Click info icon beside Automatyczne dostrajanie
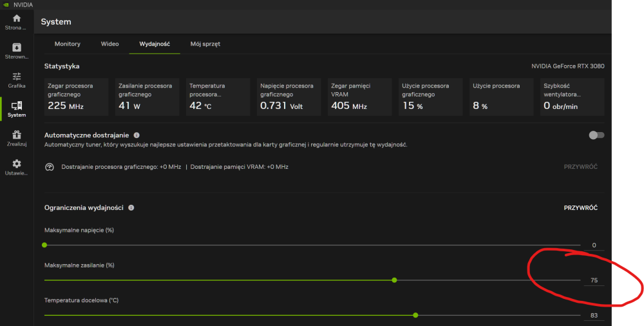Viewport: 644px width, 326px height. click(136, 135)
